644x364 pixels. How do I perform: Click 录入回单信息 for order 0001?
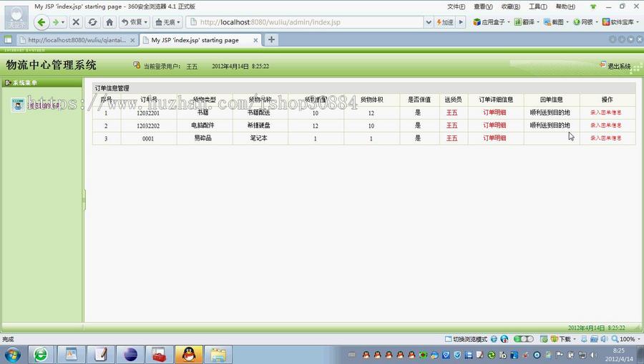point(606,138)
